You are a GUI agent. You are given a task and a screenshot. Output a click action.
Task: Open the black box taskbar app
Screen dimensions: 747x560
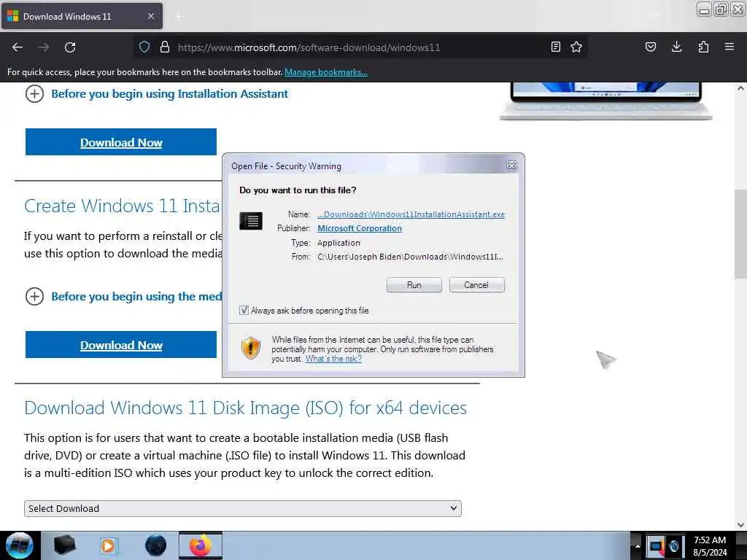(64, 545)
